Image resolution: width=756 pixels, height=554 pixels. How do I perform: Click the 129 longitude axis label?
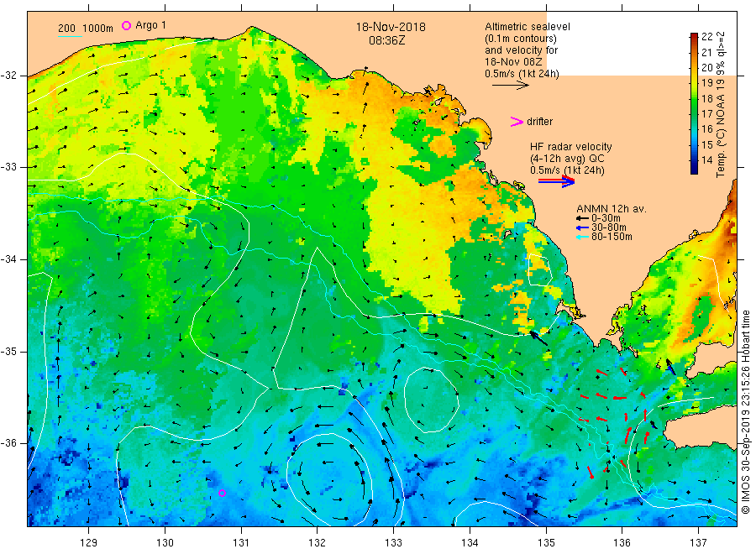click(89, 543)
